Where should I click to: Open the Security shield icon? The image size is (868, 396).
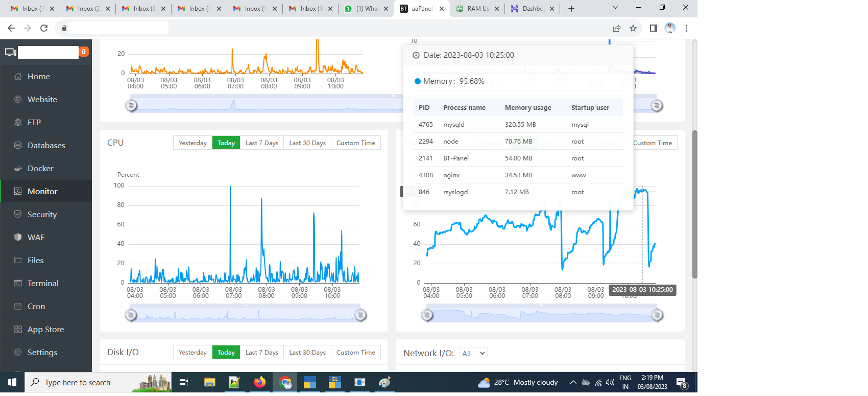[x=18, y=215]
